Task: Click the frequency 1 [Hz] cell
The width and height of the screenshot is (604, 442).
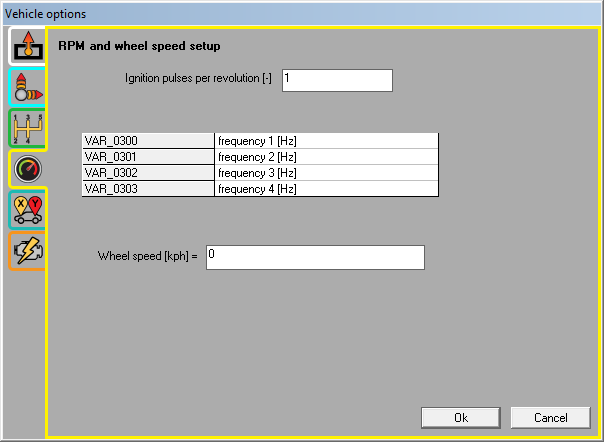Action: coord(326,141)
